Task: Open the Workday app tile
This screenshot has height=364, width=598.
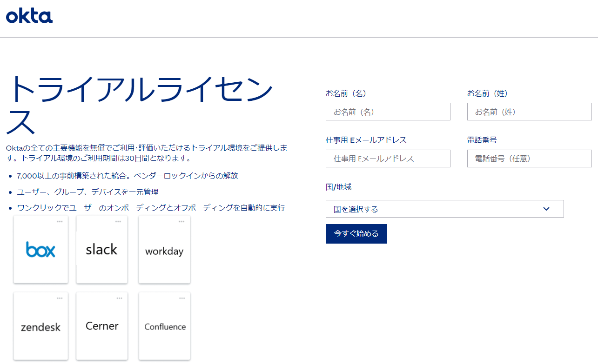Action: tap(164, 250)
